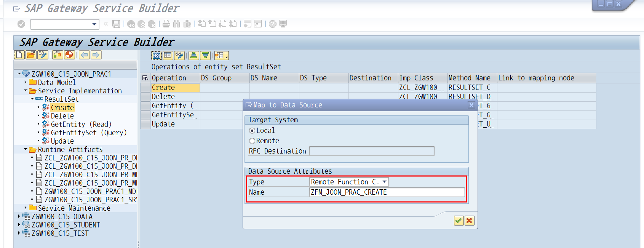
Task: Select the Remote target system radio button
Action: 252,141
